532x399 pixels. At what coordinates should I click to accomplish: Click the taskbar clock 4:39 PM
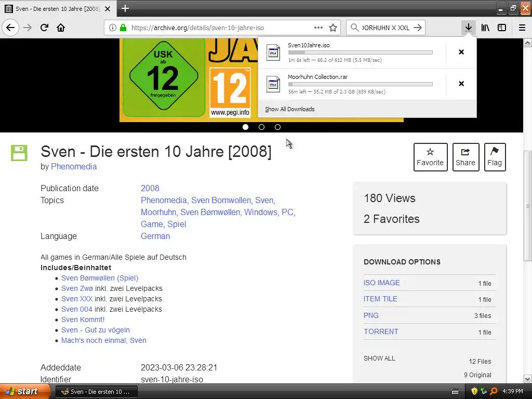(x=513, y=392)
